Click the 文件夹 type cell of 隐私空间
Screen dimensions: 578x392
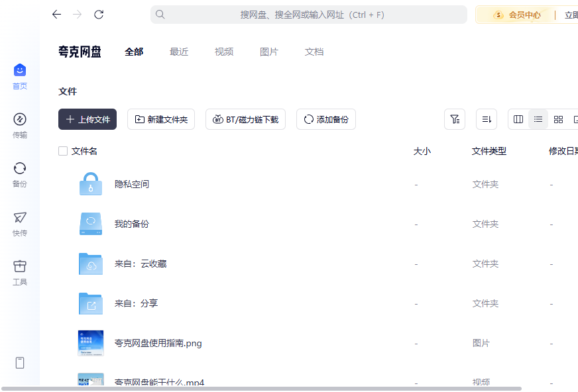(x=485, y=184)
